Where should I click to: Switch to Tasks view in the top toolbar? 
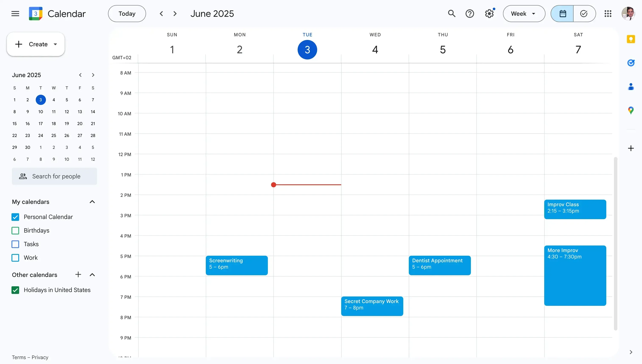[x=584, y=14]
